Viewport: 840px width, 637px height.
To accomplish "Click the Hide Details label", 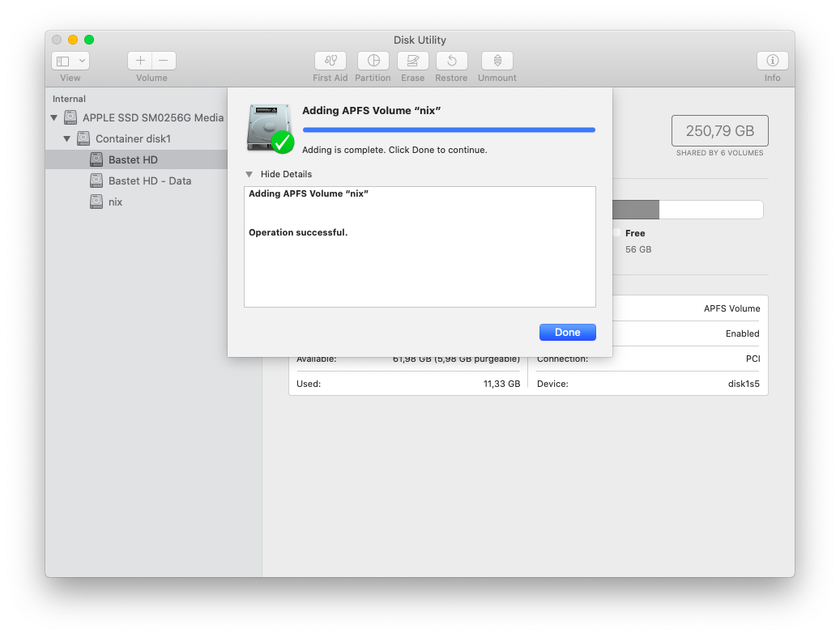I will click(x=286, y=175).
